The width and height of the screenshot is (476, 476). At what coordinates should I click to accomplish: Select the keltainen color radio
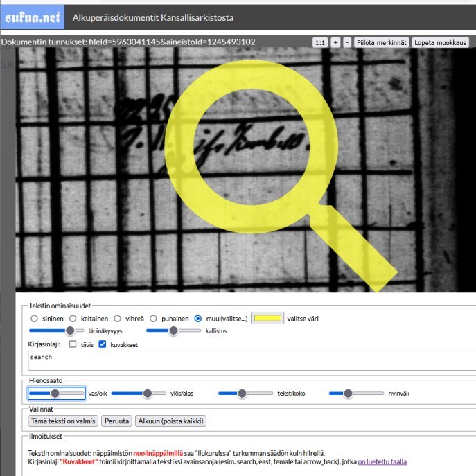[x=73, y=319]
